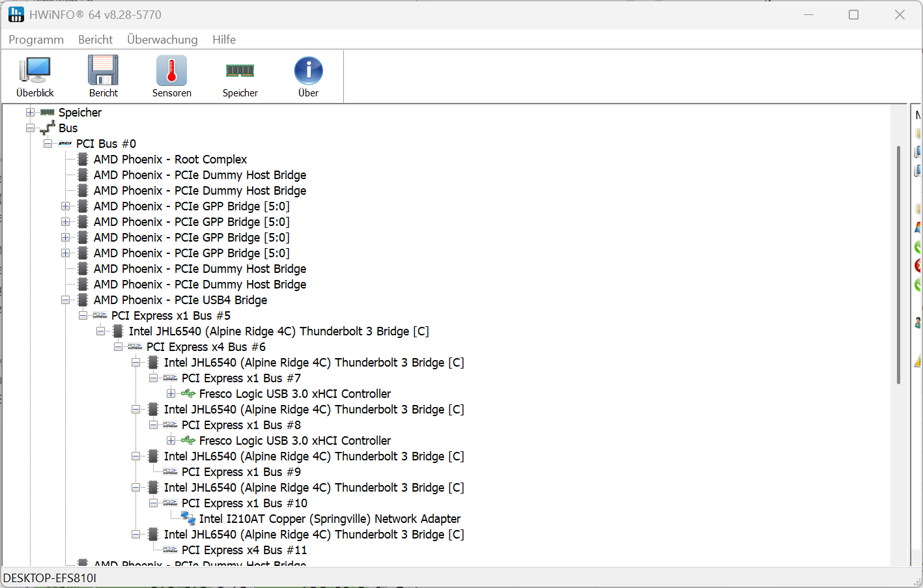923x588 pixels.
Task: Select PCI Express x1 Bus #8 row
Action: [x=241, y=425]
